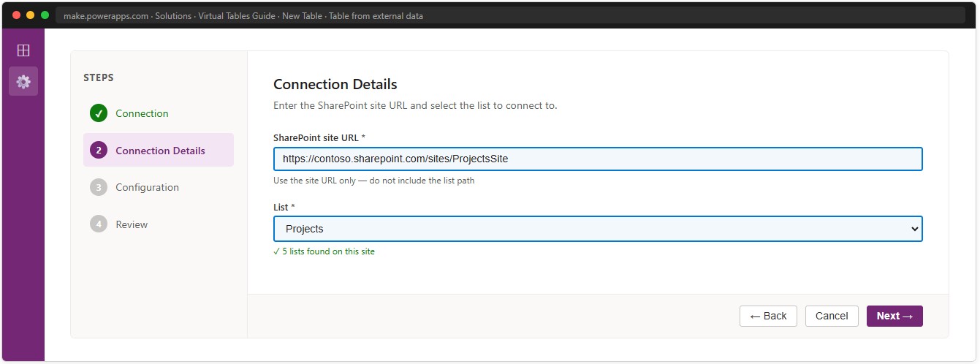Click the 'List *' field label
This screenshot has width=980, height=364.
284,208
